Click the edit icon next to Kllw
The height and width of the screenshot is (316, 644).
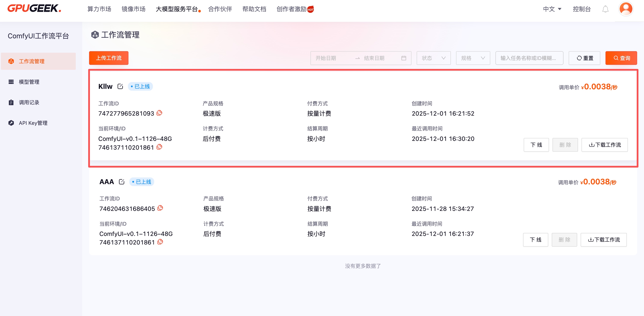coord(120,86)
